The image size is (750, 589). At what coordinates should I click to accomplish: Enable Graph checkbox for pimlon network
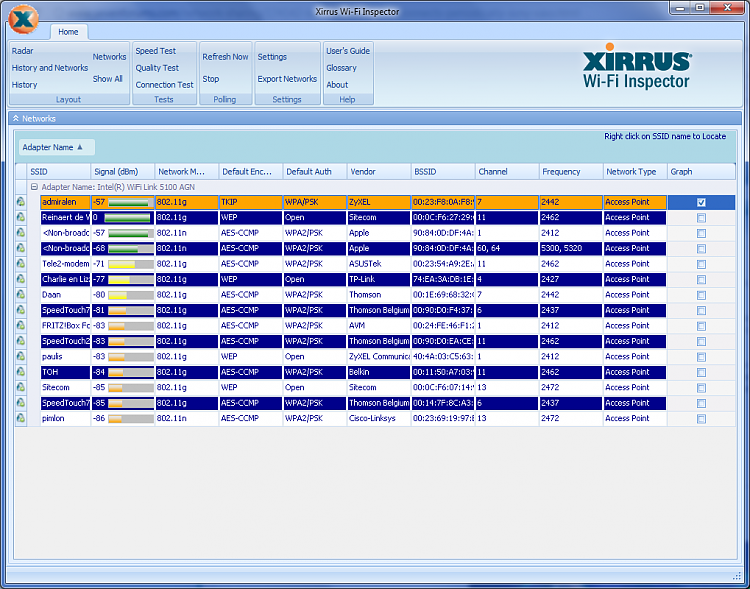click(x=701, y=419)
